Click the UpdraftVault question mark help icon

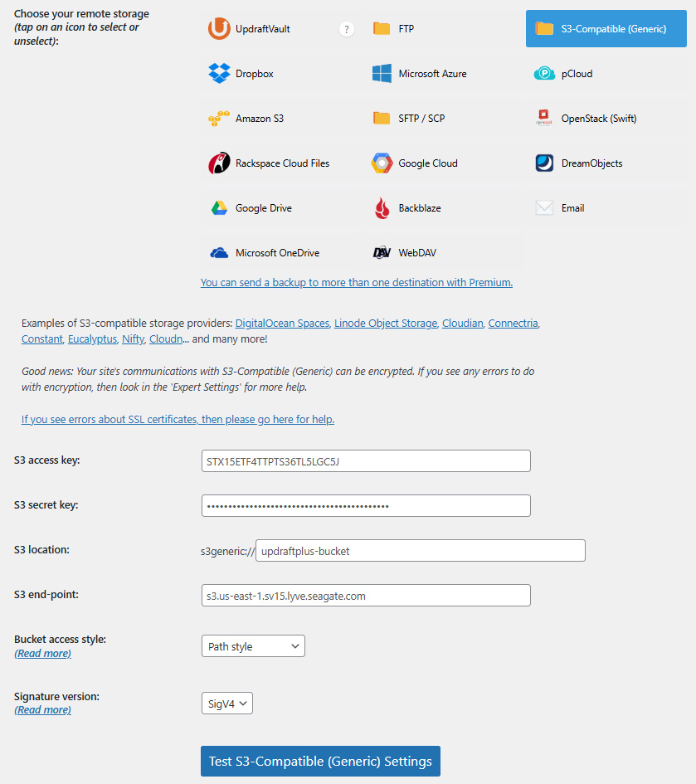click(347, 29)
